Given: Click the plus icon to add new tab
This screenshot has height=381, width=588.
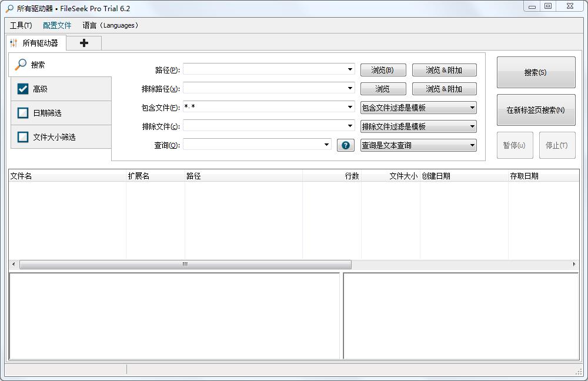Looking at the screenshot, I should tap(83, 43).
